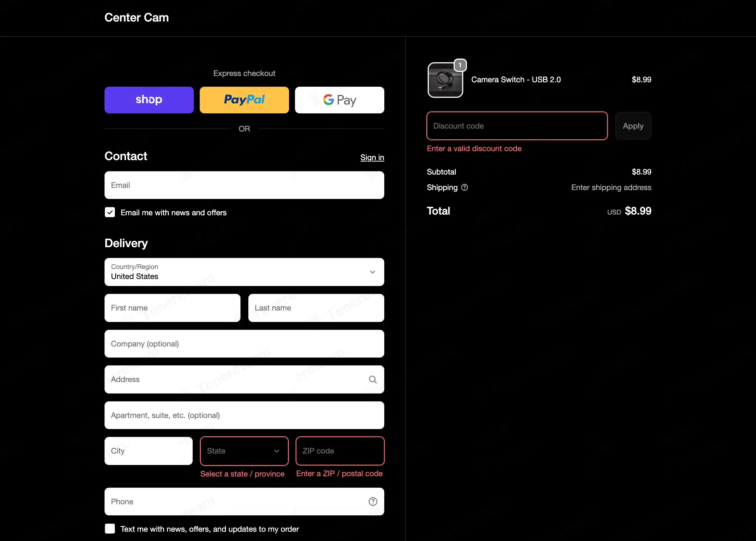Image resolution: width=756 pixels, height=541 pixels.
Task: Open the State dropdown
Action: [244, 451]
